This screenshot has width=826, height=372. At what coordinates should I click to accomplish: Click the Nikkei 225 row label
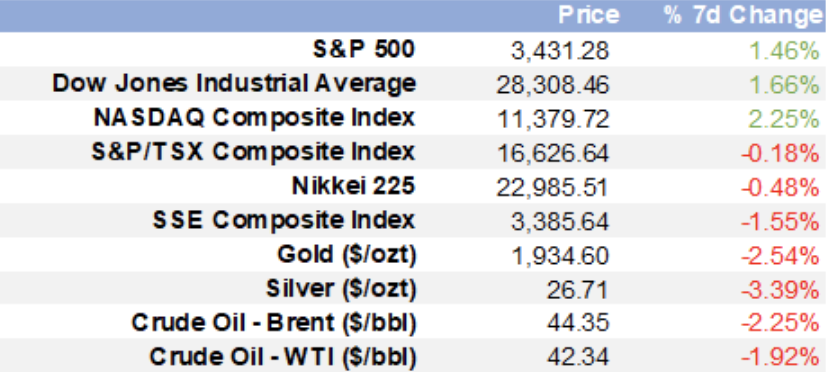354,186
